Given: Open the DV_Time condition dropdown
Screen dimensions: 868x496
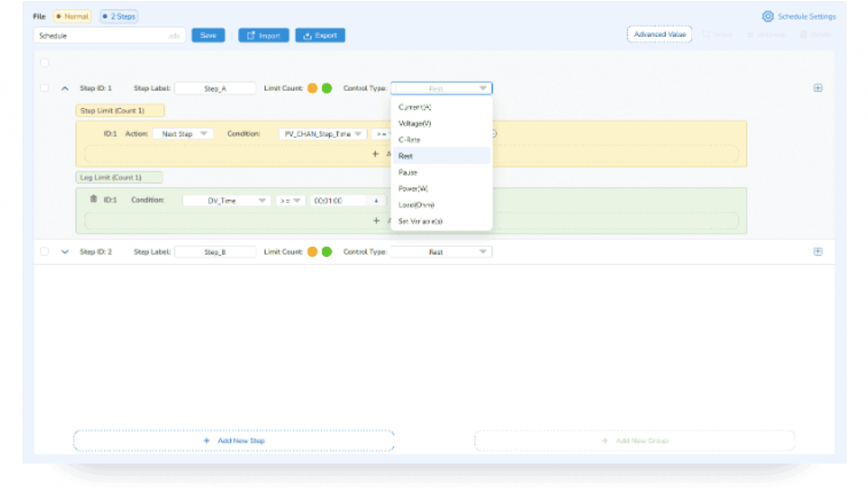Looking at the screenshot, I should (x=227, y=201).
